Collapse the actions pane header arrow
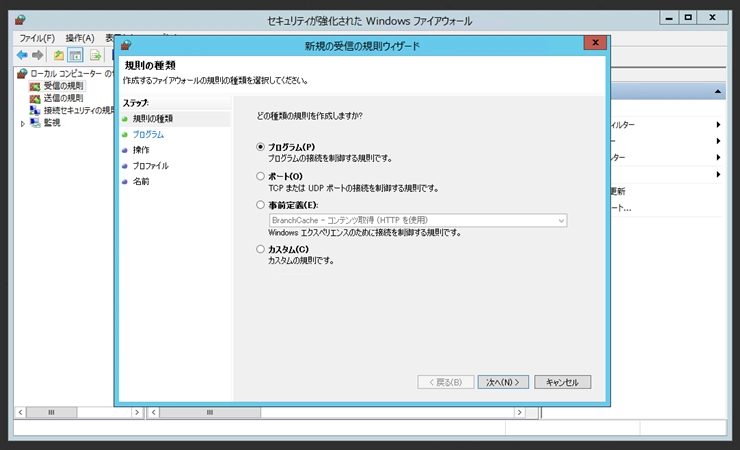The image size is (740, 450). 717,92
